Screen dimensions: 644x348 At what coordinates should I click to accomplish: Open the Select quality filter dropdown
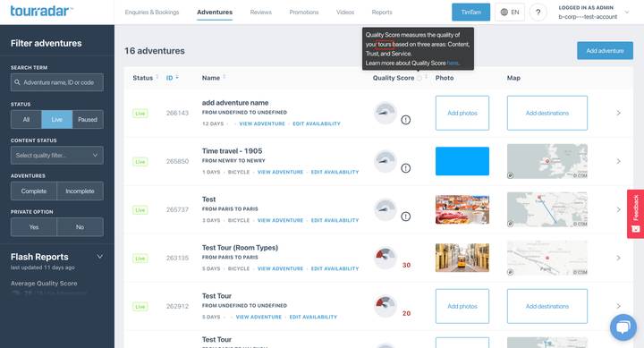click(57, 156)
